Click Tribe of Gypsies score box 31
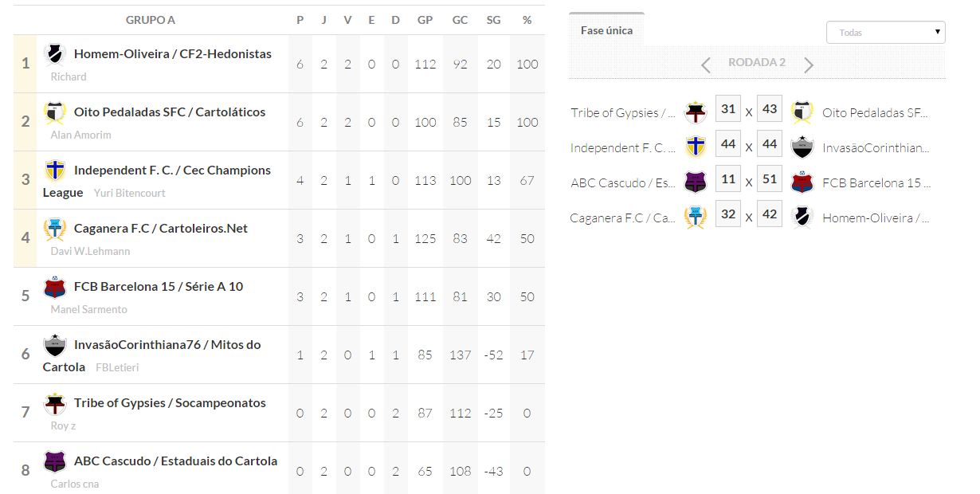The height and width of the screenshot is (494, 980). pos(727,109)
